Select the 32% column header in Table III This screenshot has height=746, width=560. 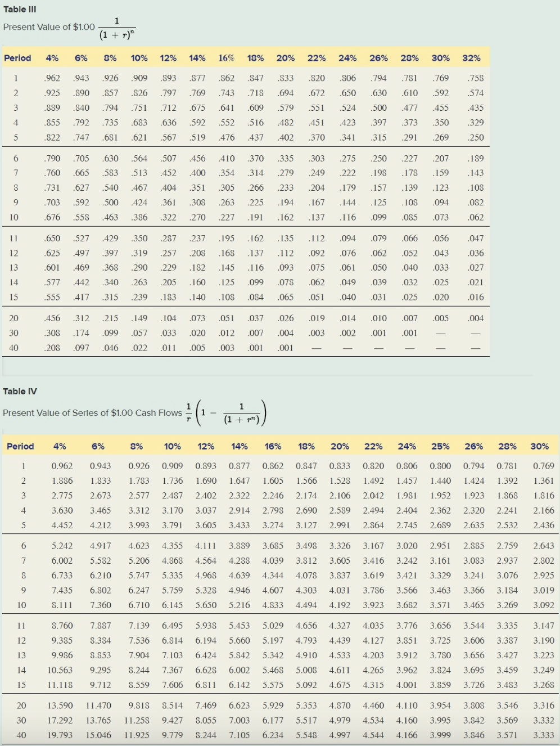[471, 57]
